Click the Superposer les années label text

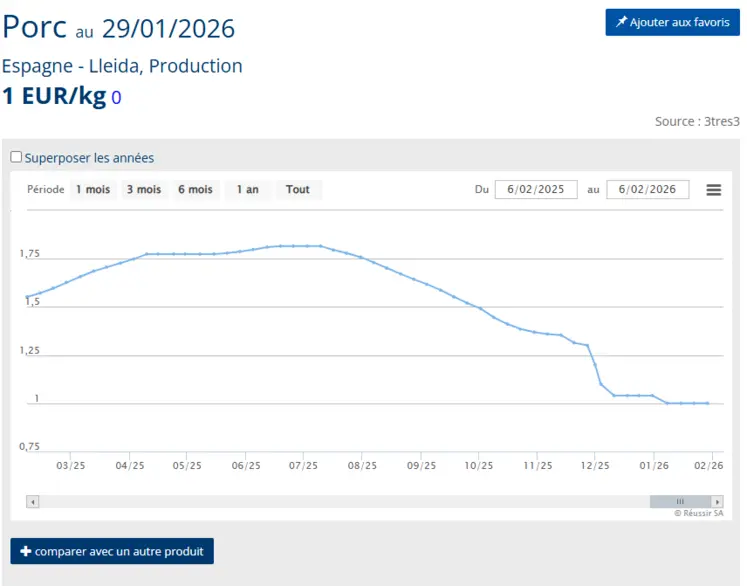point(89,158)
